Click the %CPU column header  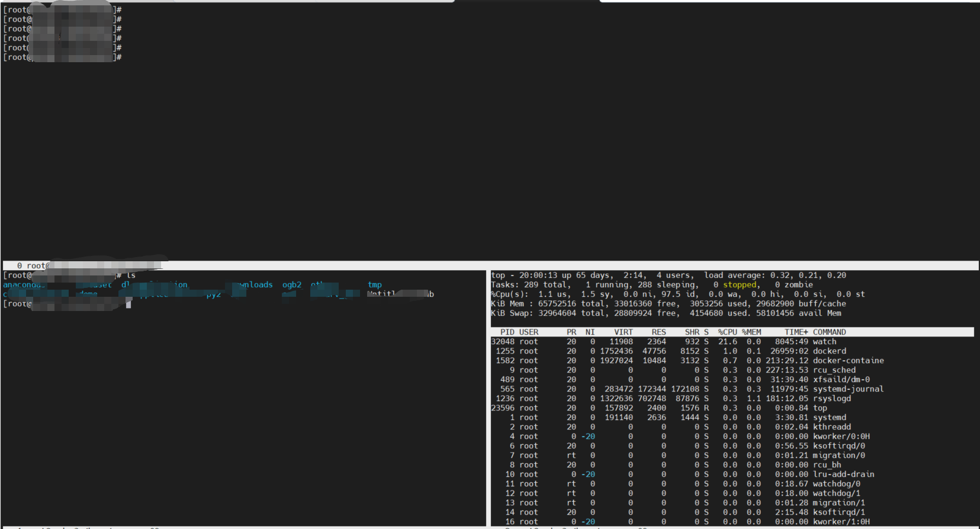pos(728,332)
